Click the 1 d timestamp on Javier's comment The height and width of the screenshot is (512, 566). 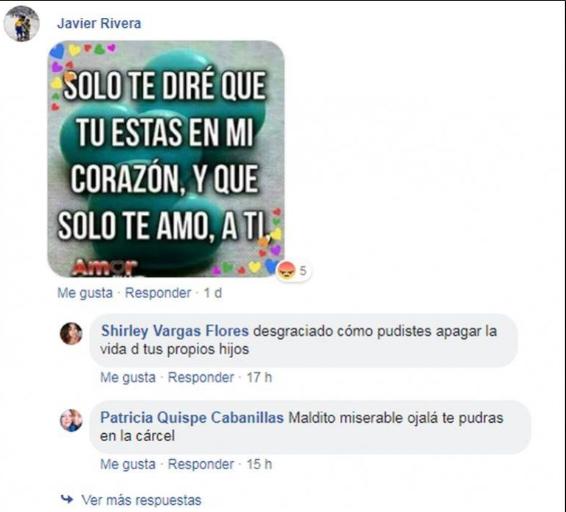[213, 293]
